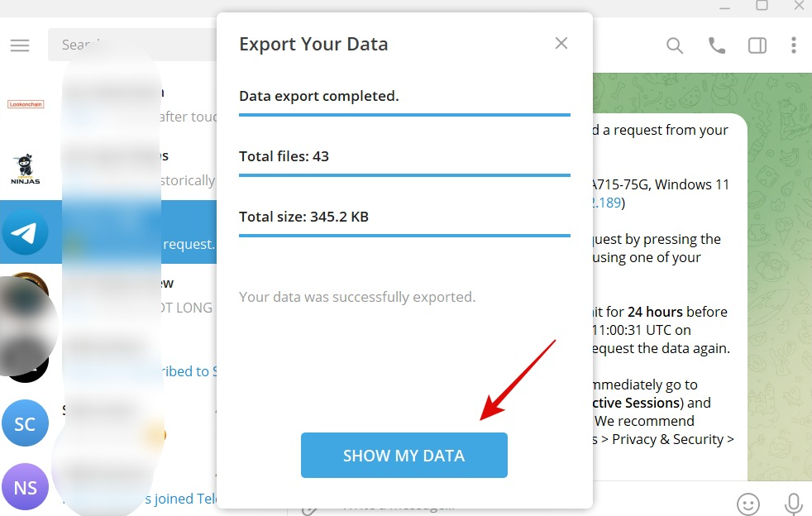This screenshot has height=516, width=812.
Task: Click the Search input field
Action: point(132,45)
